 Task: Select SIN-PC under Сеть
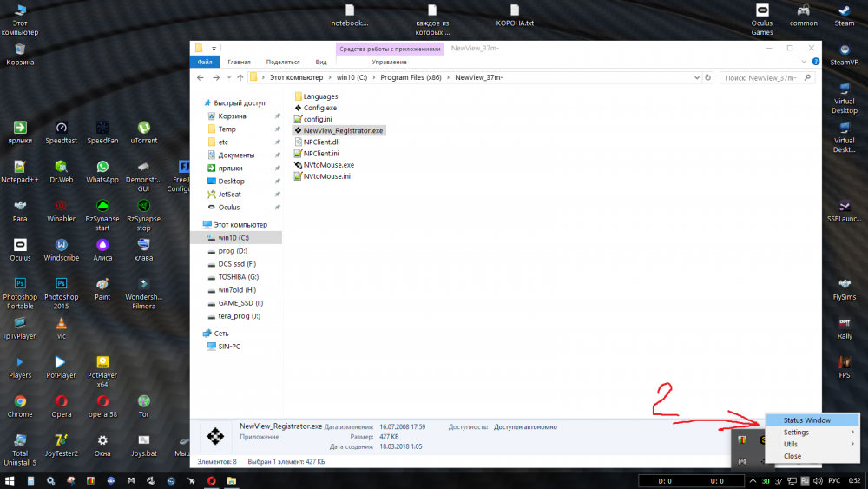229,347
